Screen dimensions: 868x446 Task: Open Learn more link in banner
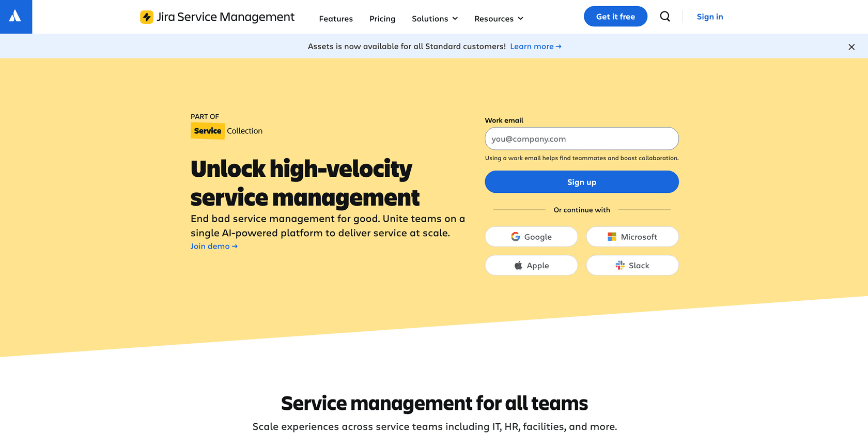pyautogui.click(x=536, y=47)
